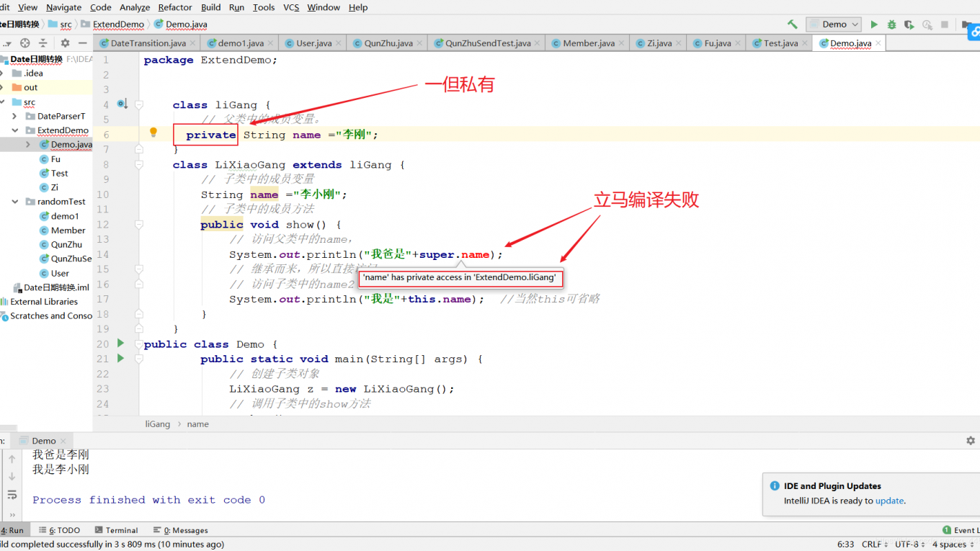Image resolution: width=980 pixels, height=551 pixels.
Task: Collapse the randomTest folder
Action: [15, 202]
